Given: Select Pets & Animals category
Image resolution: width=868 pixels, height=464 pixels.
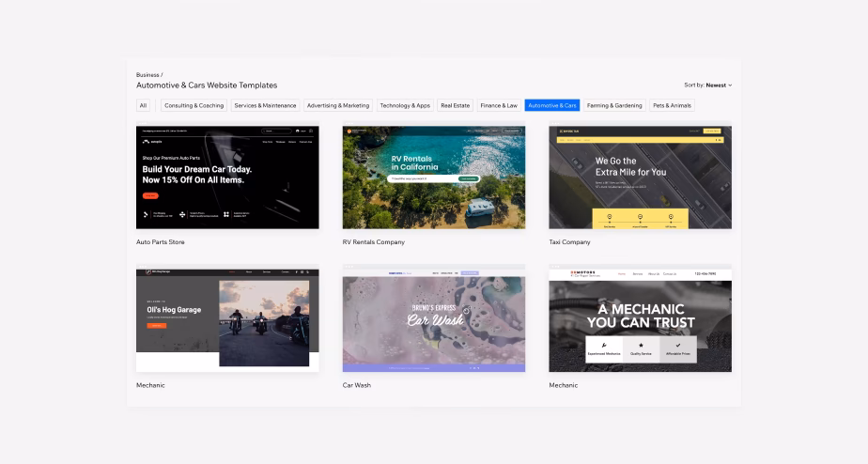Looking at the screenshot, I should point(672,105).
